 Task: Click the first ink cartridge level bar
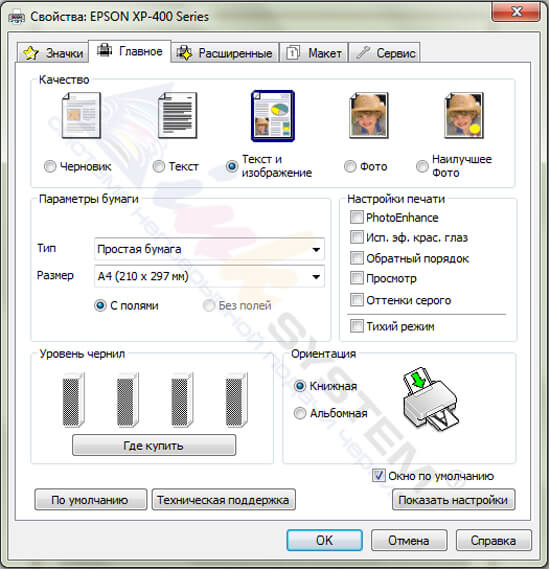[x=73, y=399]
